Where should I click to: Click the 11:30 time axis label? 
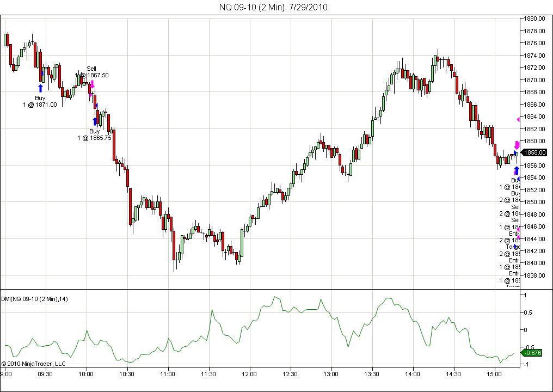click(209, 374)
